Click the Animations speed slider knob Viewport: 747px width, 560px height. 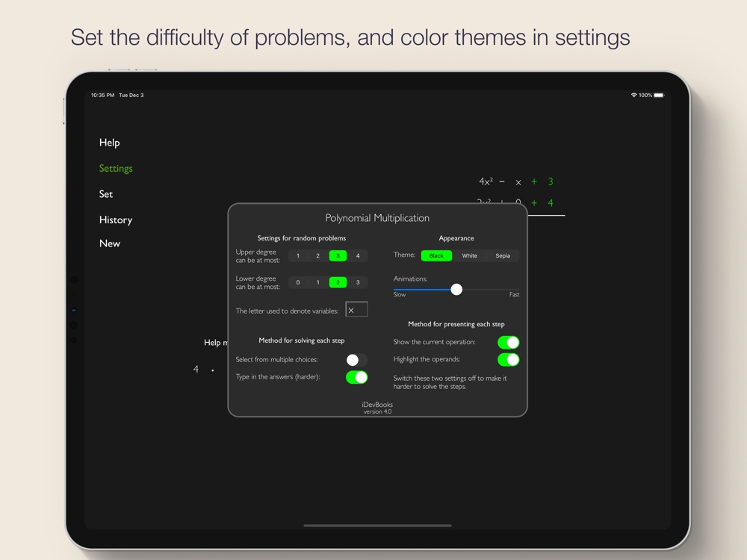456,289
